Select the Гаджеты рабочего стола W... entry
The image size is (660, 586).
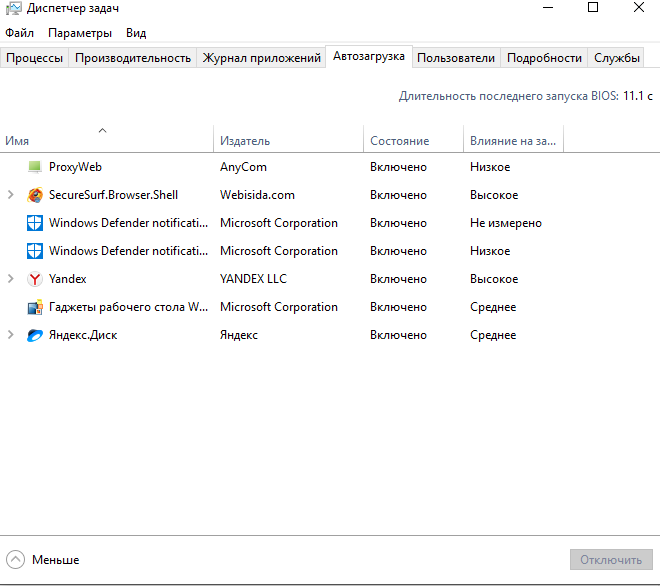tap(128, 307)
